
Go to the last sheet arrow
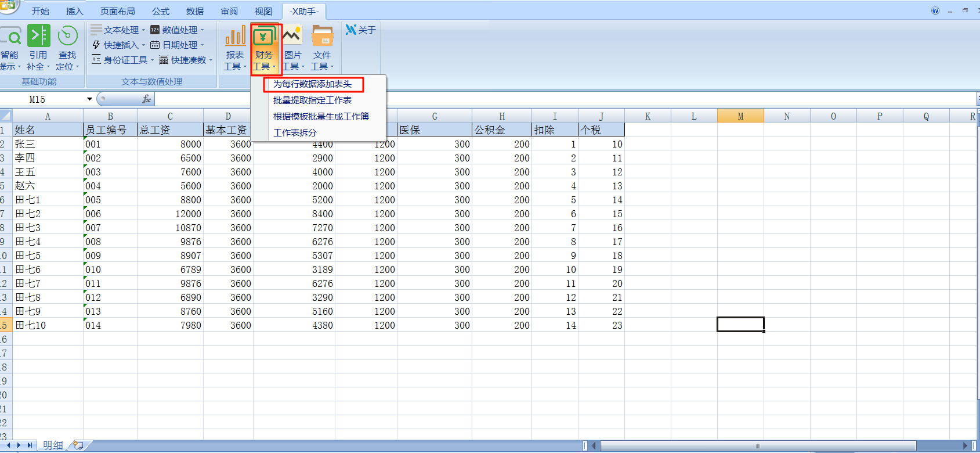(x=30, y=445)
